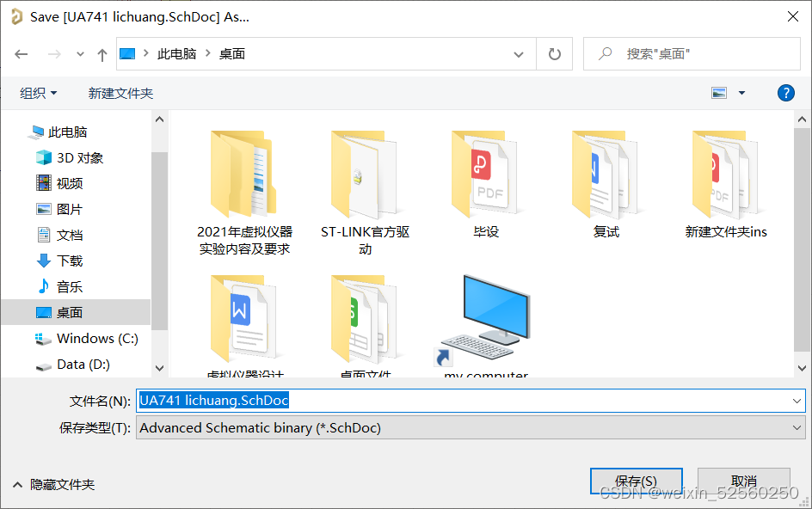Click file list scrollbar up arrow
The image size is (812, 509).
[803, 120]
